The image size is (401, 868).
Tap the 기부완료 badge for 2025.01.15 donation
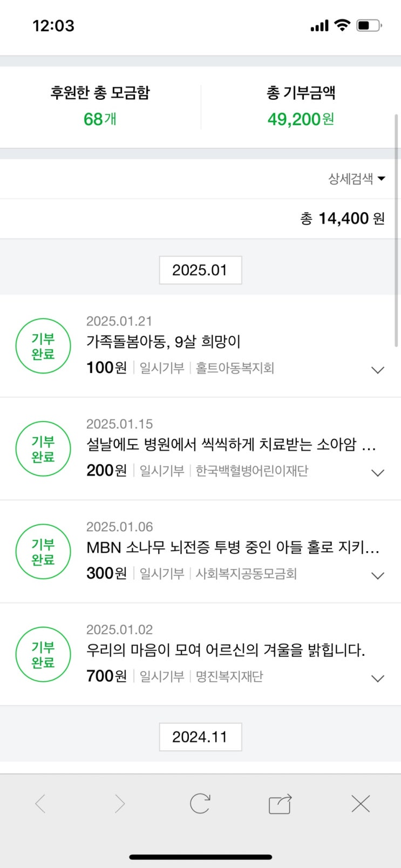pos(43,449)
